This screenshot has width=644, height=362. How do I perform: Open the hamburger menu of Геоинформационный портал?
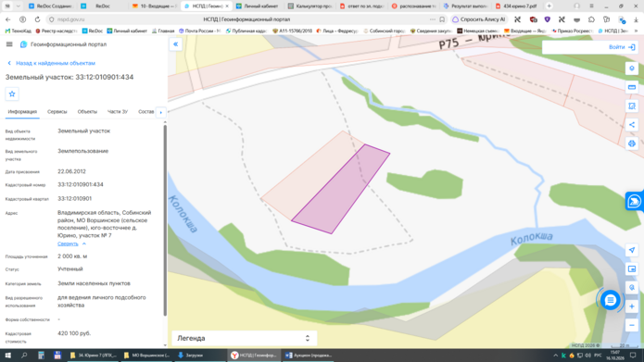tap(9, 44)
